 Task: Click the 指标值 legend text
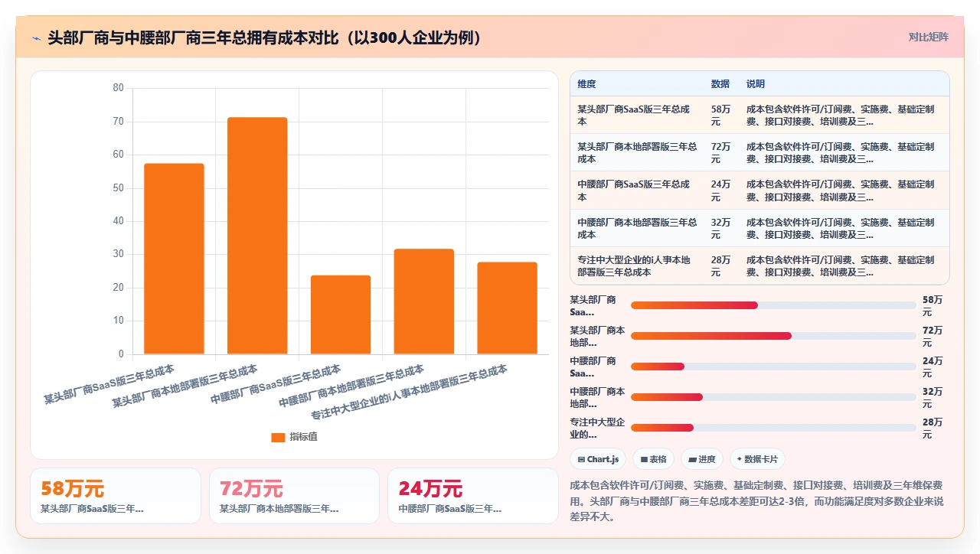click(303, 437)
